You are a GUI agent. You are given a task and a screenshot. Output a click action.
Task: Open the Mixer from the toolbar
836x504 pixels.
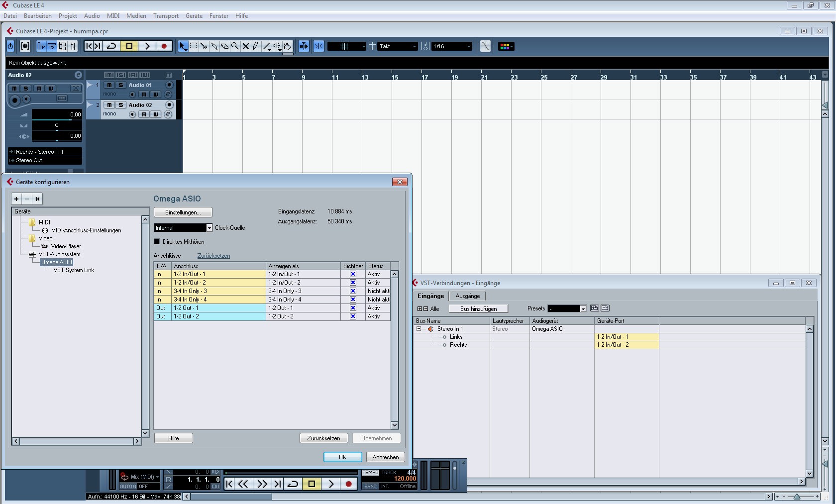pos(73,46)
